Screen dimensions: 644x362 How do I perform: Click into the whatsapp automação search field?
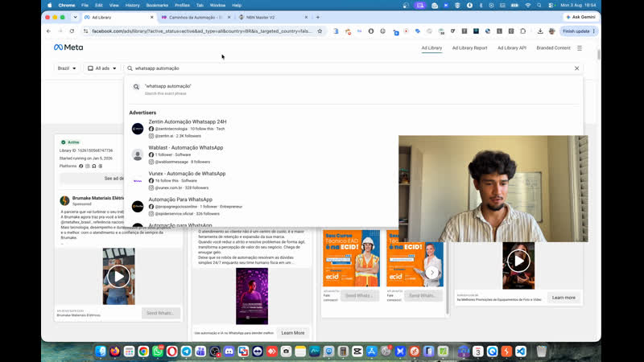353,68
